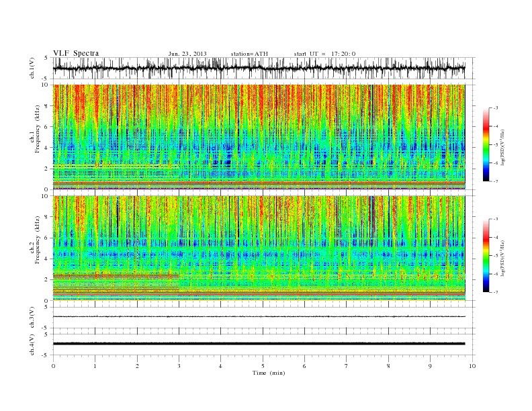The image size is (532, 411).
Task: Click the ch.3 voltage trace panel
Action: 264,318
